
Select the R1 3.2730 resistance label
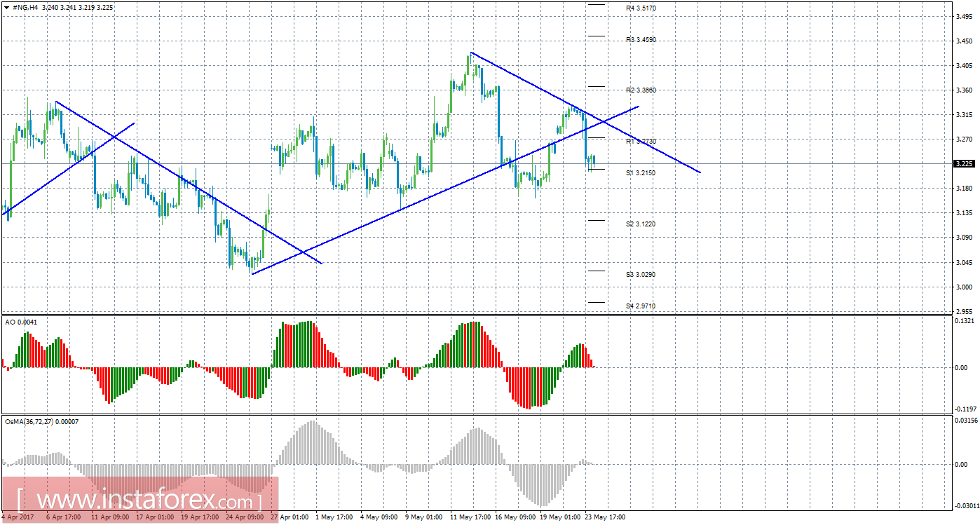pos(641,142)
